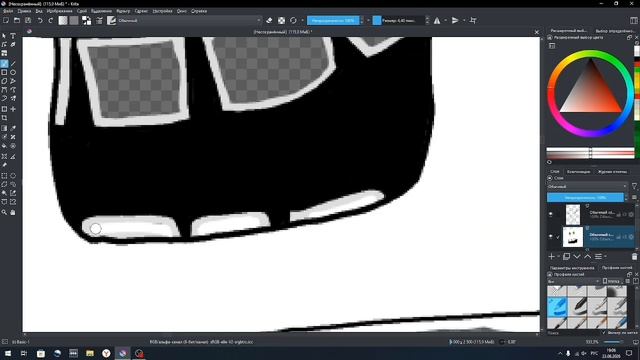Expand the add layer arrow menu

558,256
